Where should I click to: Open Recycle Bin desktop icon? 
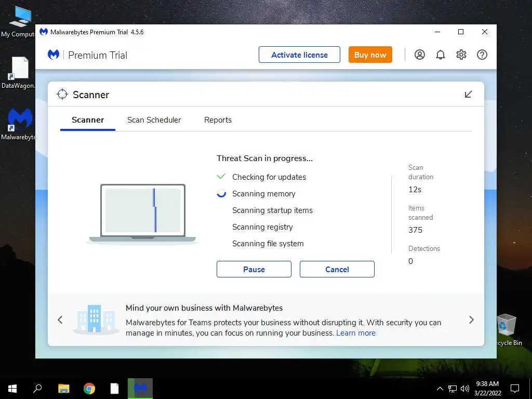(x=508, y=329)
